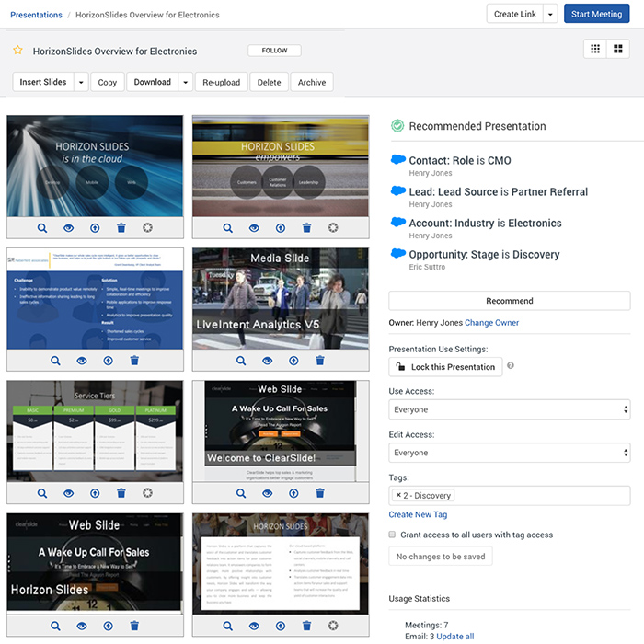The width and height of the screenshot is (644, 644).
Task: Go to Presentations breadcrumb
Action: (36, 15)
